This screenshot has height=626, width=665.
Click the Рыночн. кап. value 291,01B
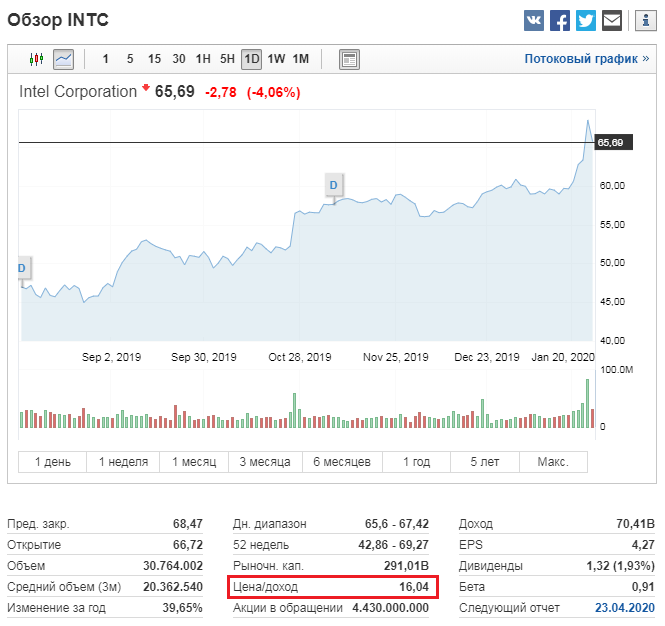[x=406, y=566]
